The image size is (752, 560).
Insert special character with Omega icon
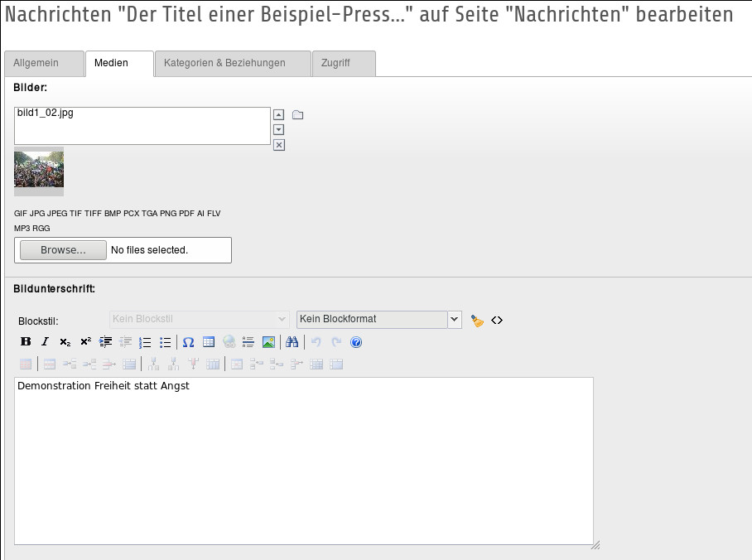point(188,341)
